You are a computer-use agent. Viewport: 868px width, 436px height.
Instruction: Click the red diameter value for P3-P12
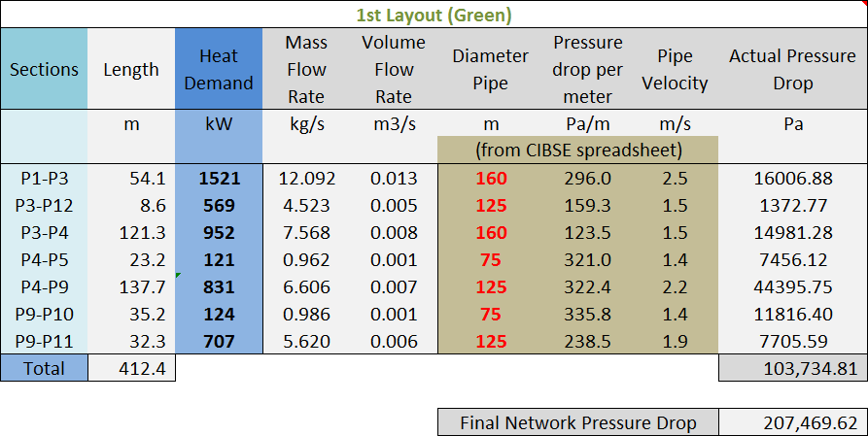click(x=491, y=206)
